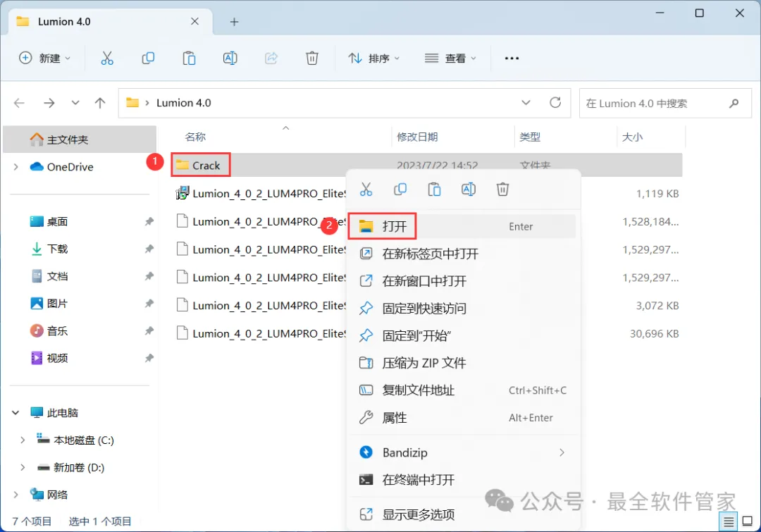Select 压缩为 ZIP 文件 menu entry
Screen dimensions: 761x532
tap(463, 363)
